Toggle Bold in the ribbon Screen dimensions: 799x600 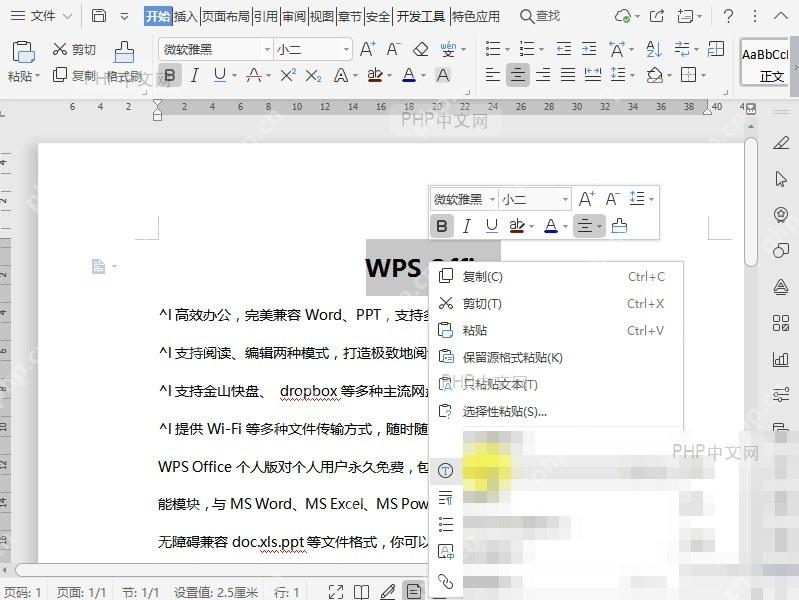(x=170, y=75)
